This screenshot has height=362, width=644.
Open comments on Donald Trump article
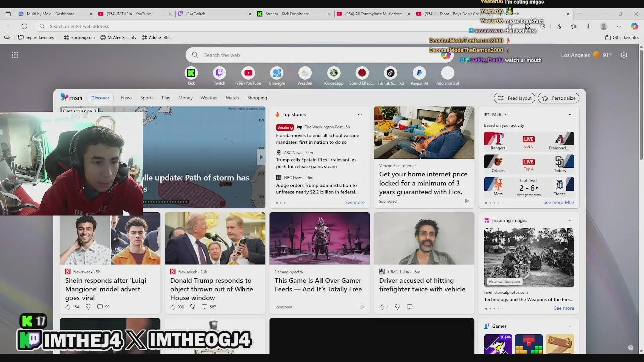pos(204,307)
